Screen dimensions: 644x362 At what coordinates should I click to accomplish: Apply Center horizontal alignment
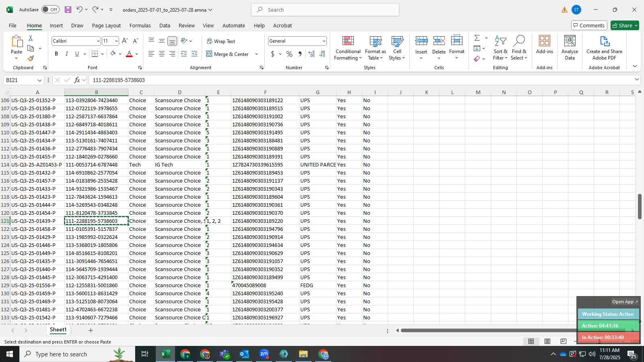[161, 54]
